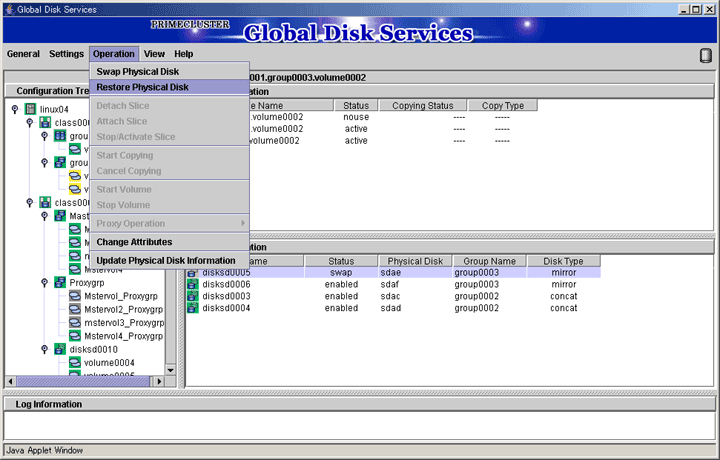This screenshot has width=720, height=460.
Task: Collapse the disksd0010 tree node
Action: (x=45, y=349)
